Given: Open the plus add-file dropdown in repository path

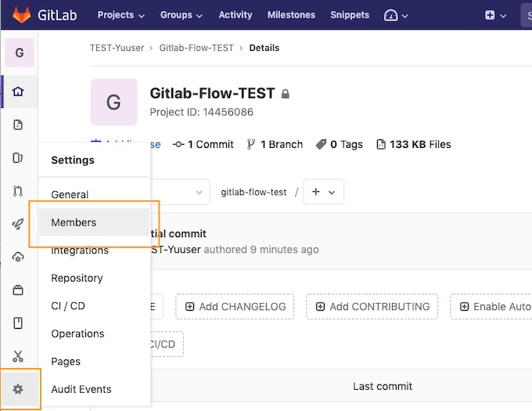Looking at the screenshot, I should 323,192.
